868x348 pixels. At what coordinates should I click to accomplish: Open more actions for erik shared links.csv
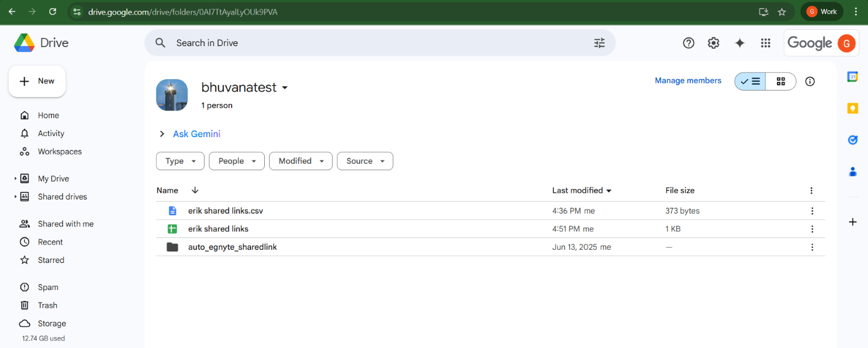pos(812,211)
